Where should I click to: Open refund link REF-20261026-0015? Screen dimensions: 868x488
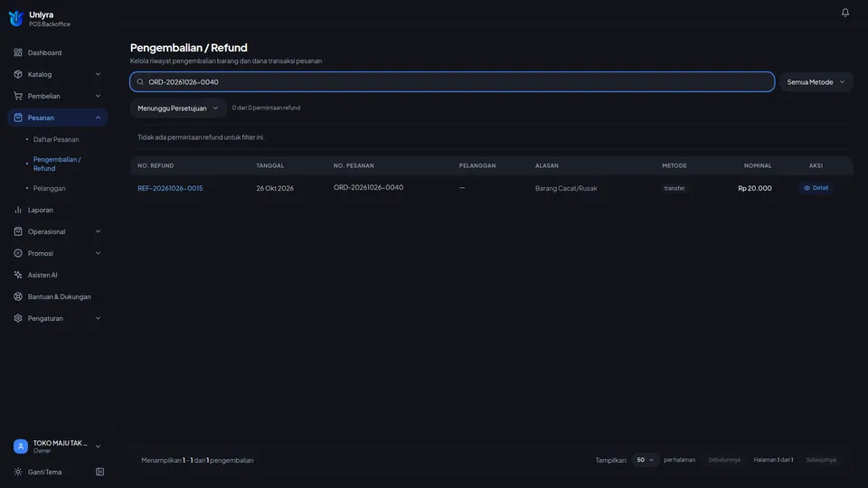coord(170,188)
